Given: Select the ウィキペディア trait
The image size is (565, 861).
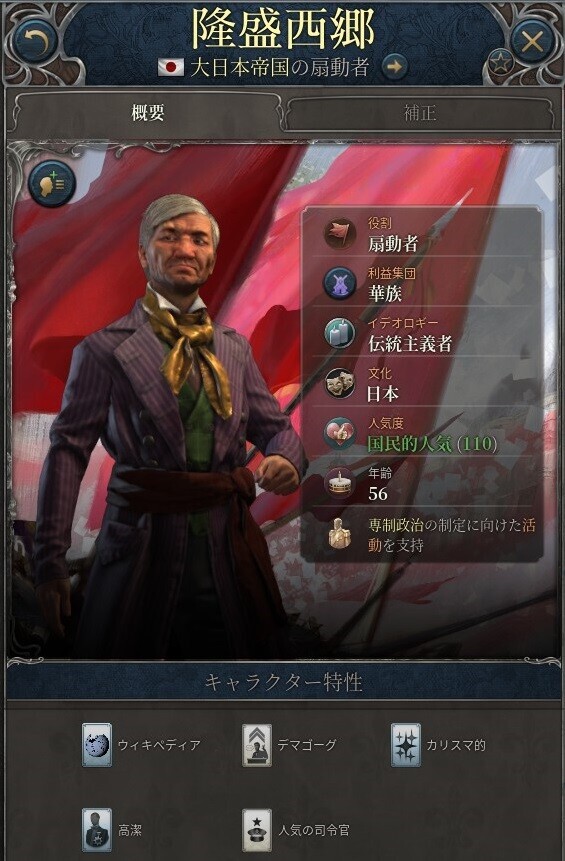Looking at the screenshot, I should click(x=142, y=745).
